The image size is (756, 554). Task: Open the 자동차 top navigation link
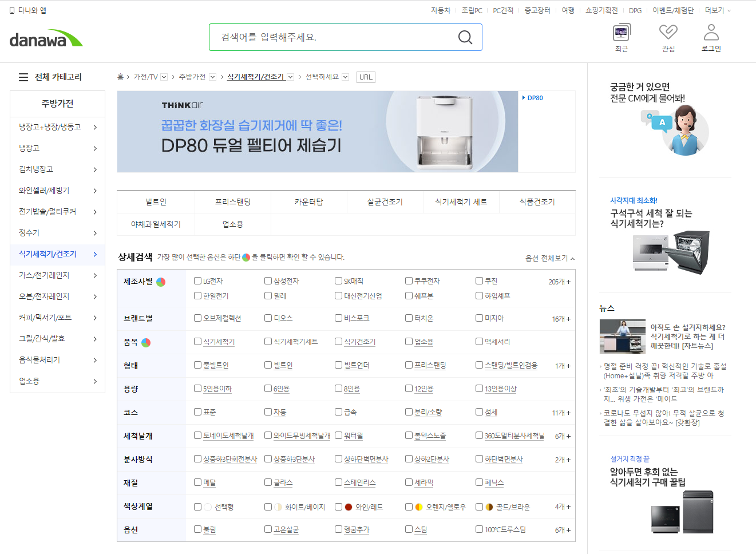tap(441, 10)
